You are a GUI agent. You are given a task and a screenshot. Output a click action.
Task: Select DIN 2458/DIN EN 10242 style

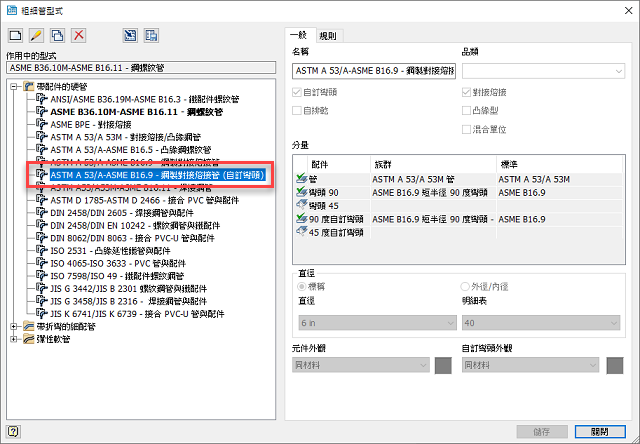pos(135,225)
